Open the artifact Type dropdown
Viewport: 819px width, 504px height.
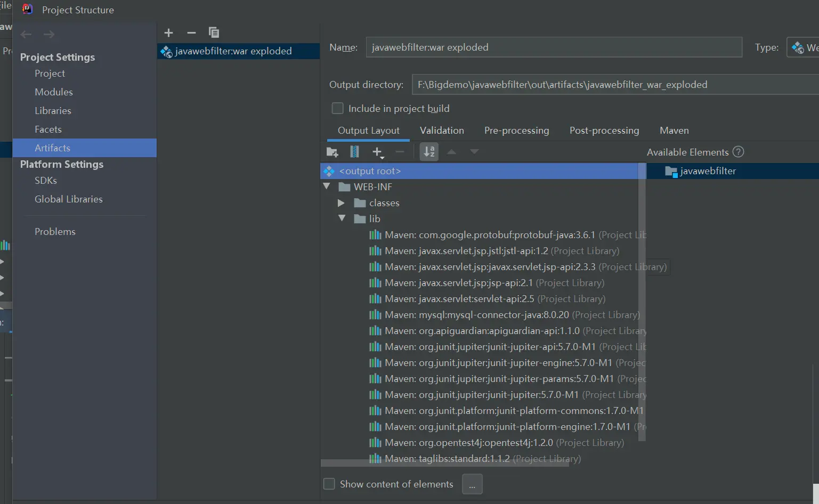coord(802,47)
